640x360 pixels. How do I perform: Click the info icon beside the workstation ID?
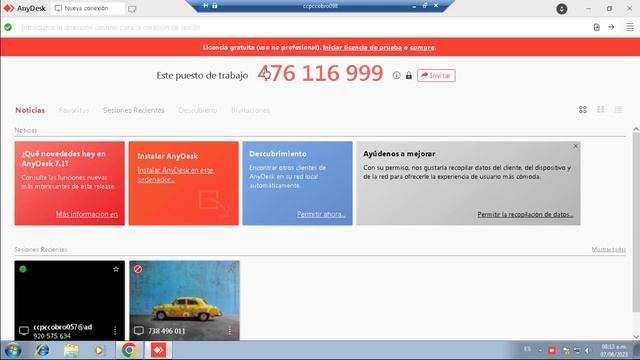click(396, 76)
